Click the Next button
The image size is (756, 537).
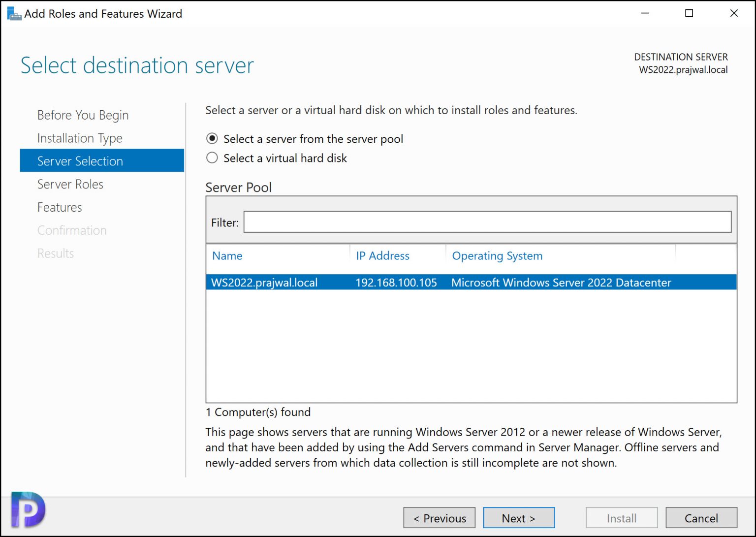pyautogui.click(x=519, y=518)
